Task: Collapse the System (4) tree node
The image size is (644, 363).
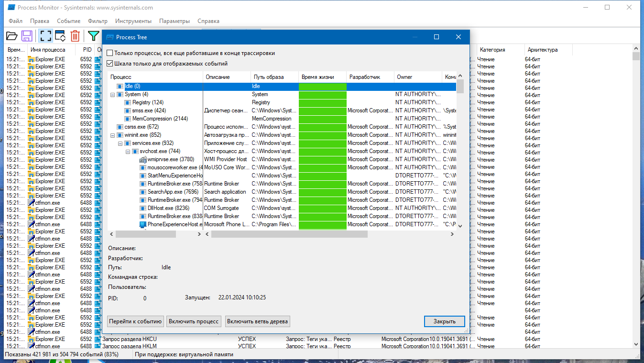Action: coord(113,94)
